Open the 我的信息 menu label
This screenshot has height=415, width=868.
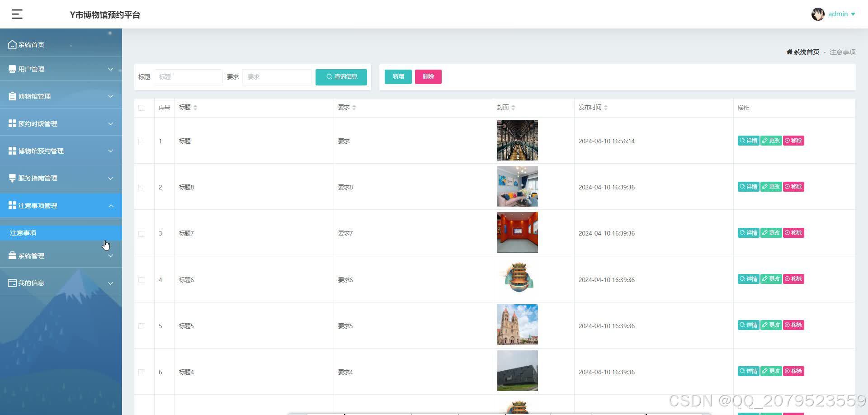[31, 283]
